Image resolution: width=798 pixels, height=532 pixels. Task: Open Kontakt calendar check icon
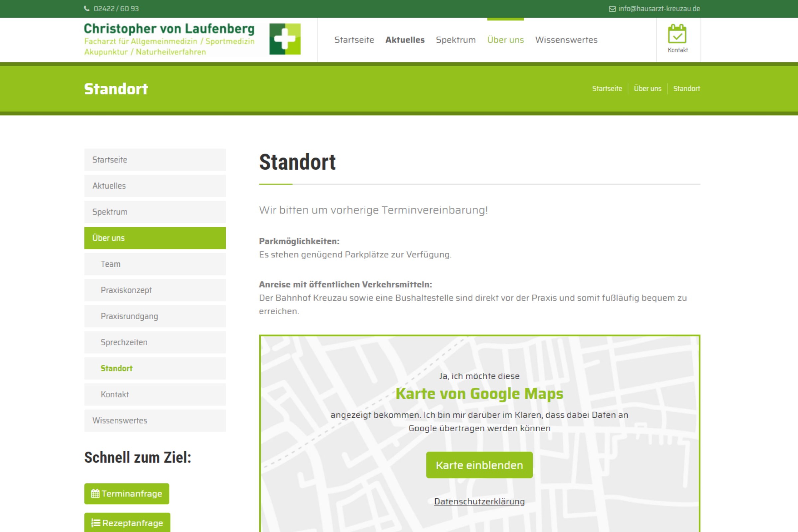tap(677, 34)
